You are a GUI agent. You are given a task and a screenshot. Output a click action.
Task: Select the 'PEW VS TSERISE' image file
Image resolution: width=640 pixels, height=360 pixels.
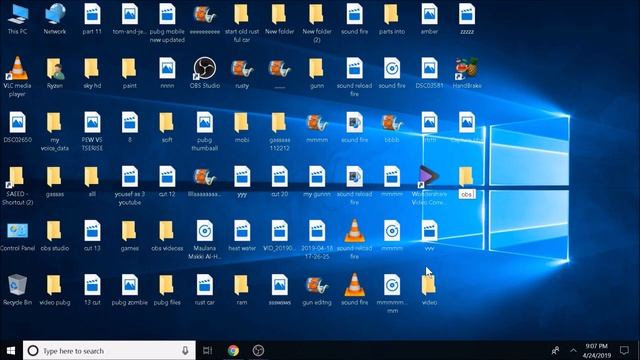point(92,131)
